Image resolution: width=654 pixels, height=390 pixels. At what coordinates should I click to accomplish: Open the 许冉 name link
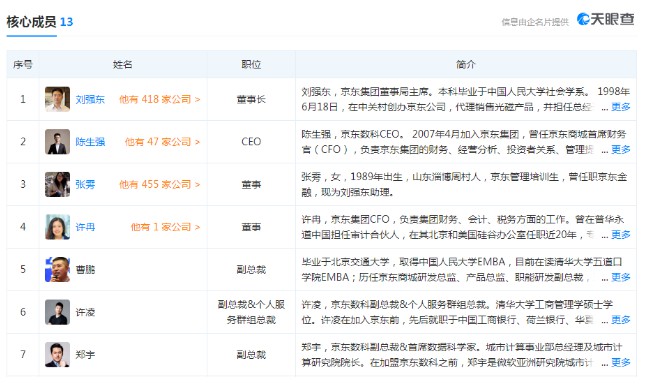coord(86,227)
